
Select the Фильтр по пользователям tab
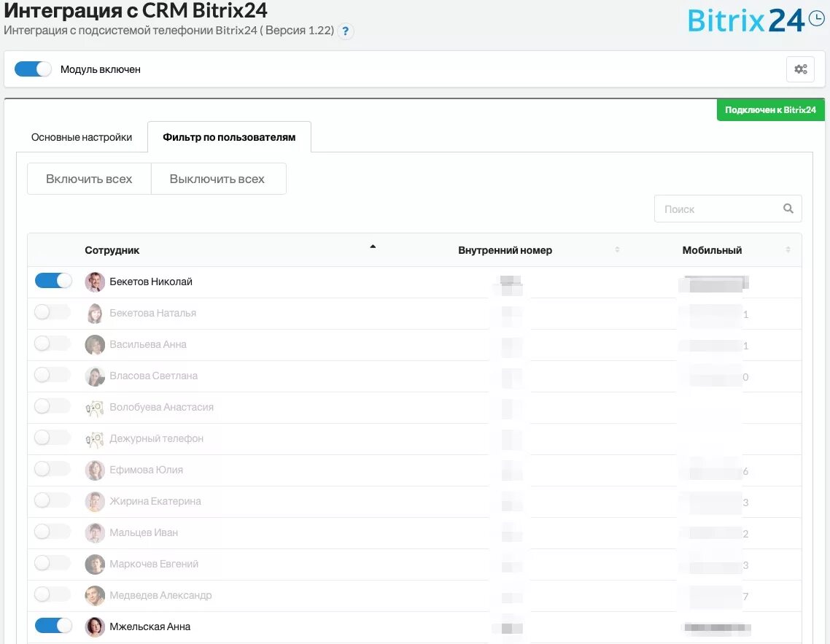coord(229,137)
